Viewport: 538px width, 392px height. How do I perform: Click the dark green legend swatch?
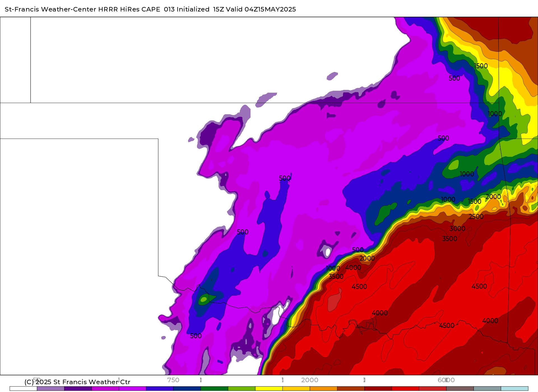point(214,388)
